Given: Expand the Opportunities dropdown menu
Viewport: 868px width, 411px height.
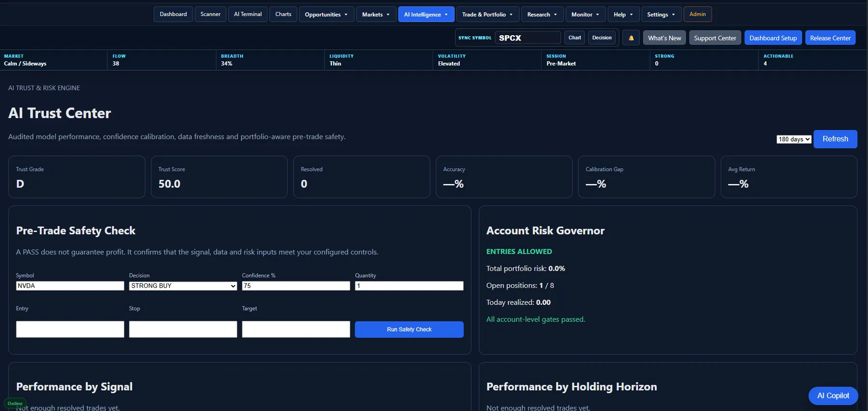Looking at the screenshot, I should [326, 14].
